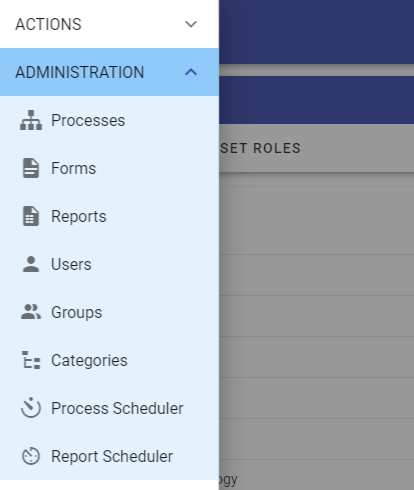Screen dimensions: 414x490
Task: Click the Processes hierarchy icon
Action: point(31,120)
